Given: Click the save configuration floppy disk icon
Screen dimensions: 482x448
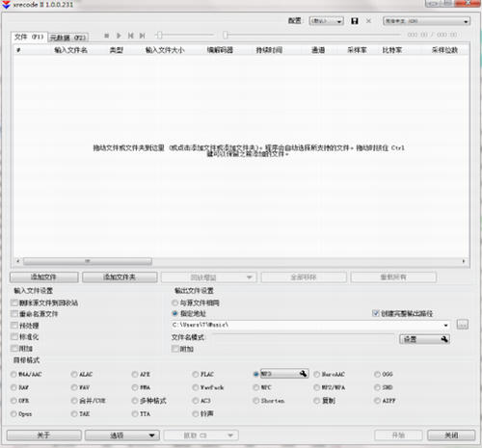Looking at the screenshot, I should (x=355, y=21).
